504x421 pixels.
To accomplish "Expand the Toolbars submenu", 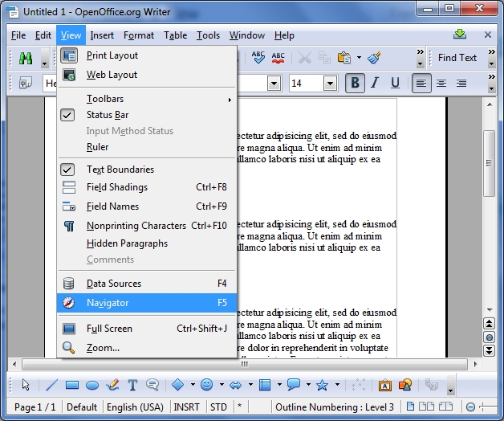I will coord(147,99).
